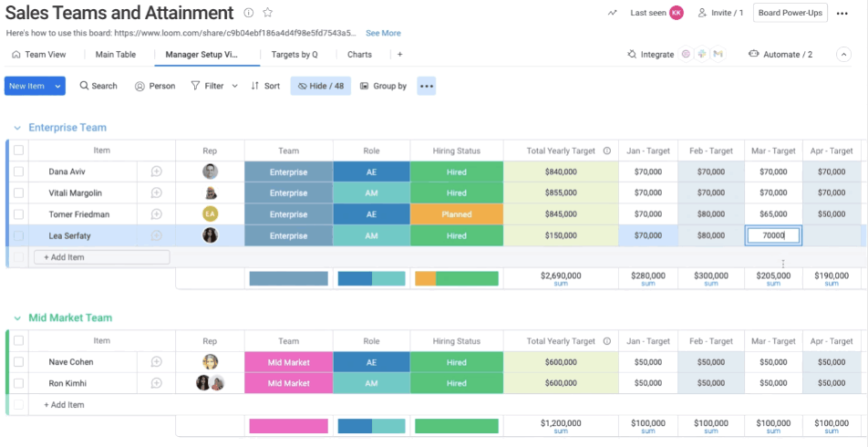Click Ron Kimhi's rep avatars

pyautogui.click(x=210, y=383)
